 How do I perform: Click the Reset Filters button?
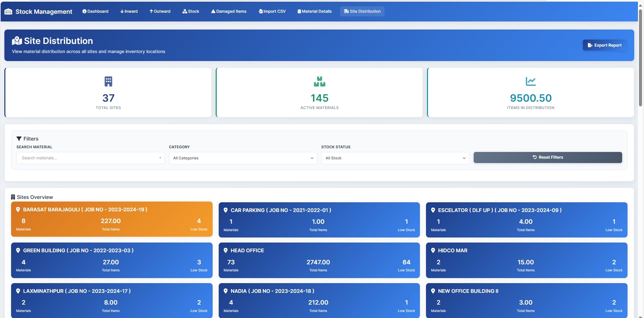coord(548,157)
